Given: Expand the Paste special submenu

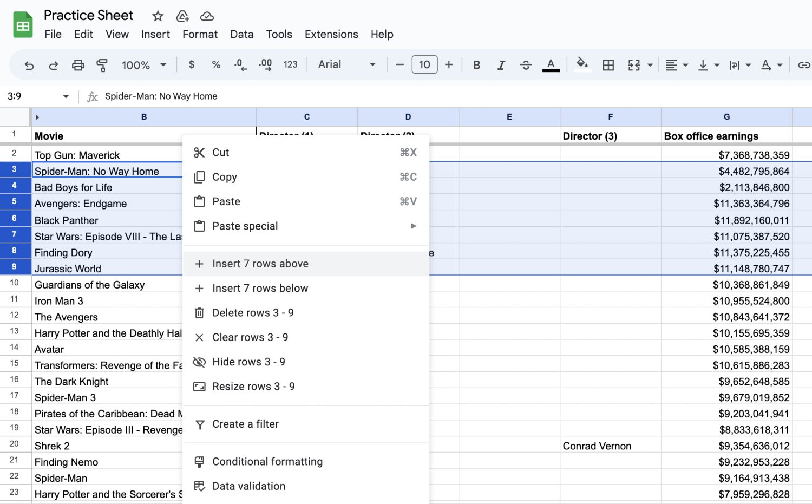Looking at the screenshot, I should (306, 226).
